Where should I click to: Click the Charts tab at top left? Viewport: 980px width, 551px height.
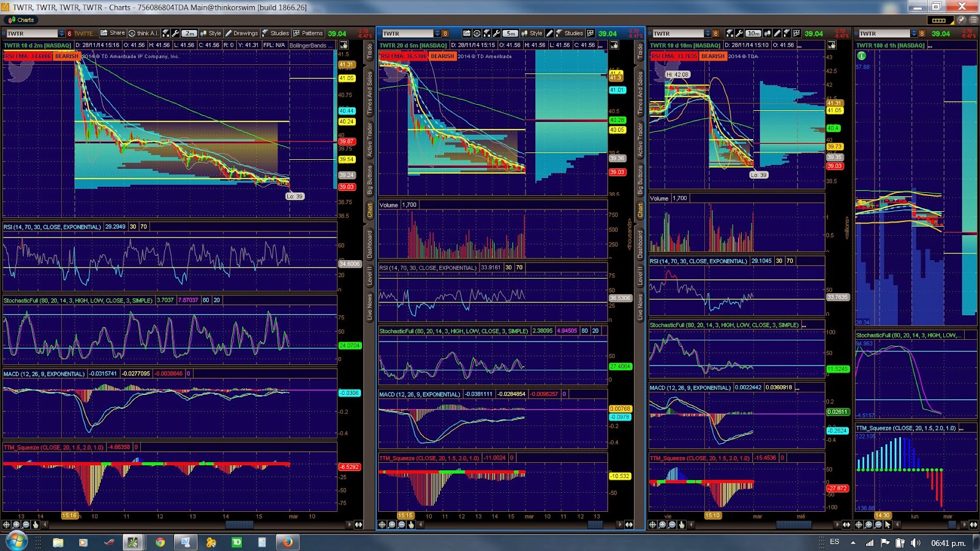tap(21, 20)
